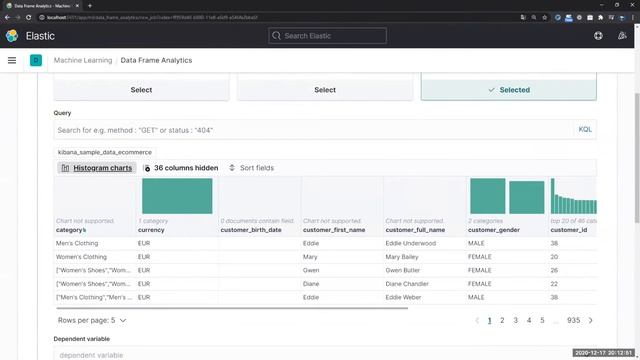Go to results page 3

click(x=516, y=320)
